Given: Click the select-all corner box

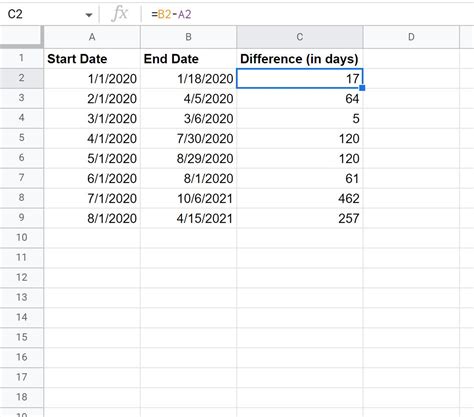Looking at the screenshot, I should click(x=21, y=37).
